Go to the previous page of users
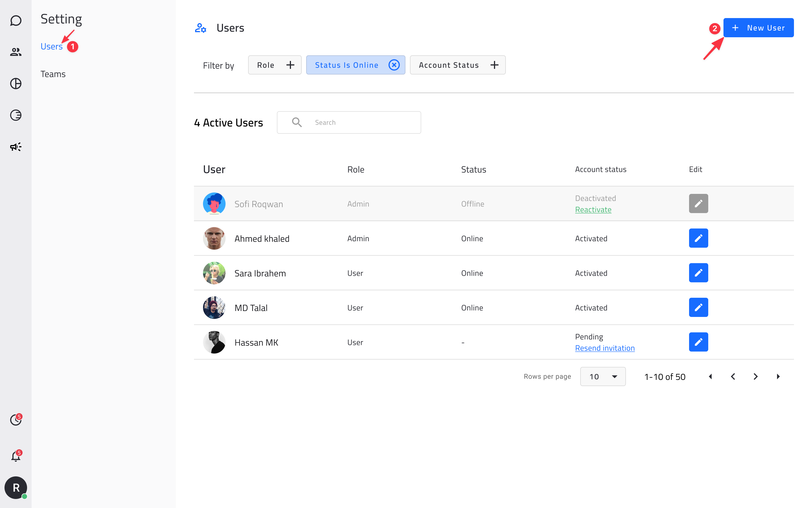This screenshot has height=508, width=812. click(x=733, y=377)
